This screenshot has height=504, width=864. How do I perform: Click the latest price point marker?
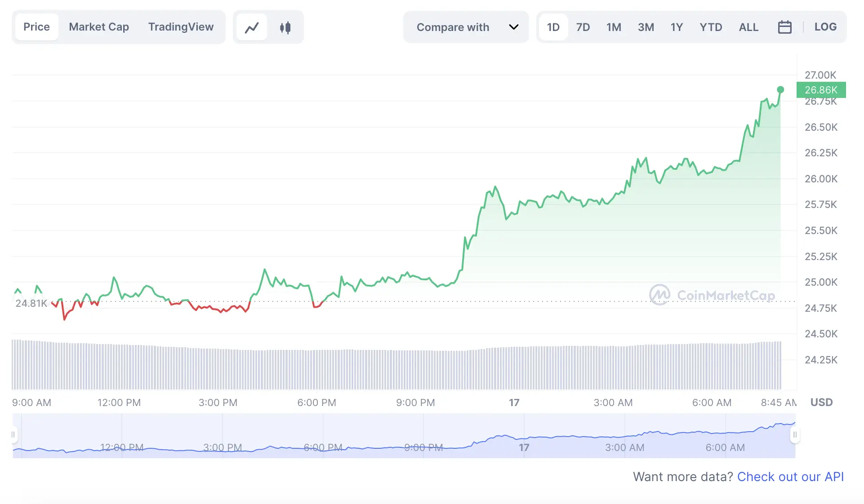coord(780,89)
